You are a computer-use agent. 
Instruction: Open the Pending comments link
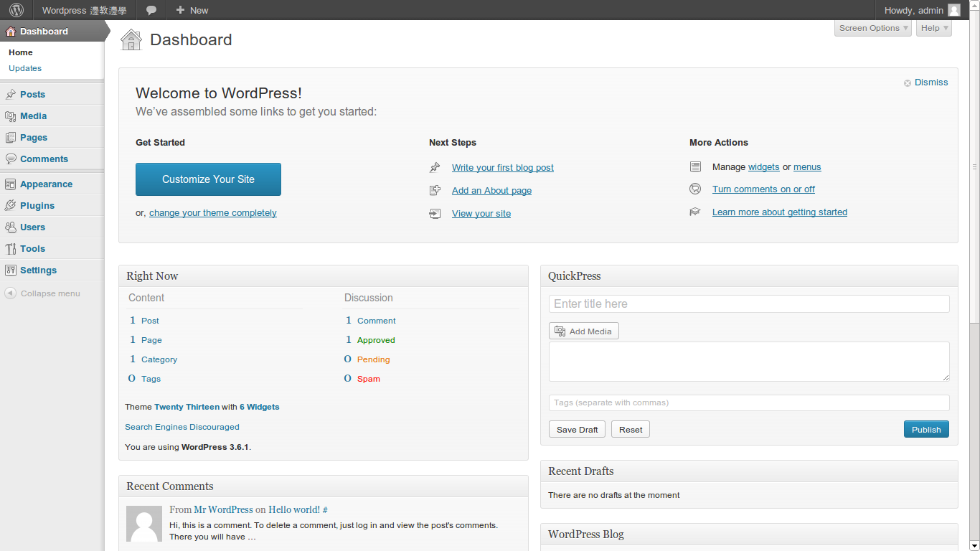(374, 359)
